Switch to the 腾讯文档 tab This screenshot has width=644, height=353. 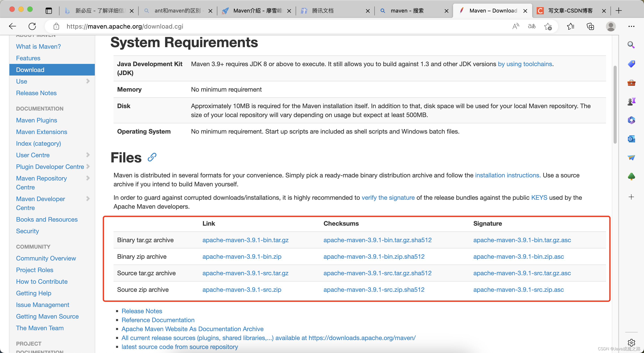coord(335,11)
